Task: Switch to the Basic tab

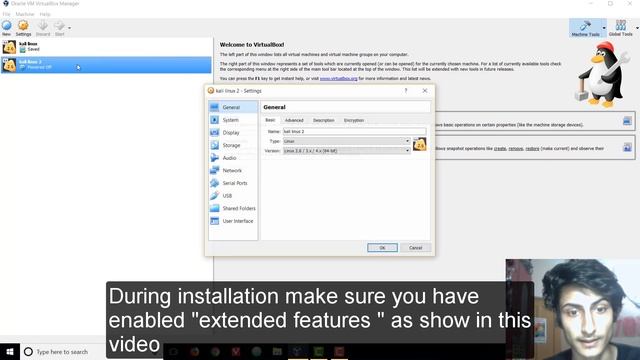Action: tap(270, 120)
